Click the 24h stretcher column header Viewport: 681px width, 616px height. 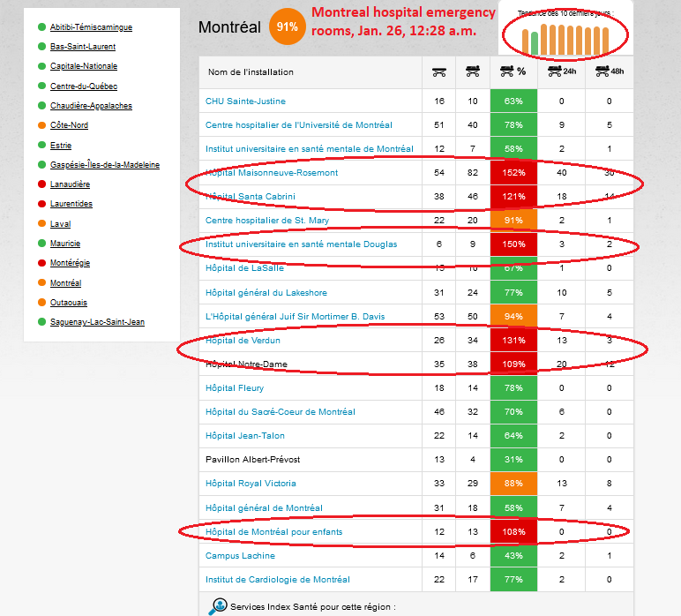click(x=562, y=71)
